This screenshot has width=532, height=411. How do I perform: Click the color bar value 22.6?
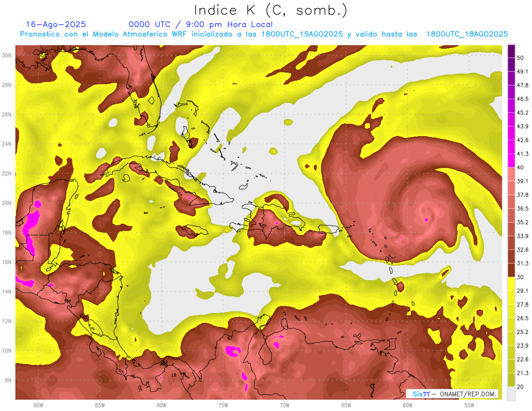(x=522, y=360)
